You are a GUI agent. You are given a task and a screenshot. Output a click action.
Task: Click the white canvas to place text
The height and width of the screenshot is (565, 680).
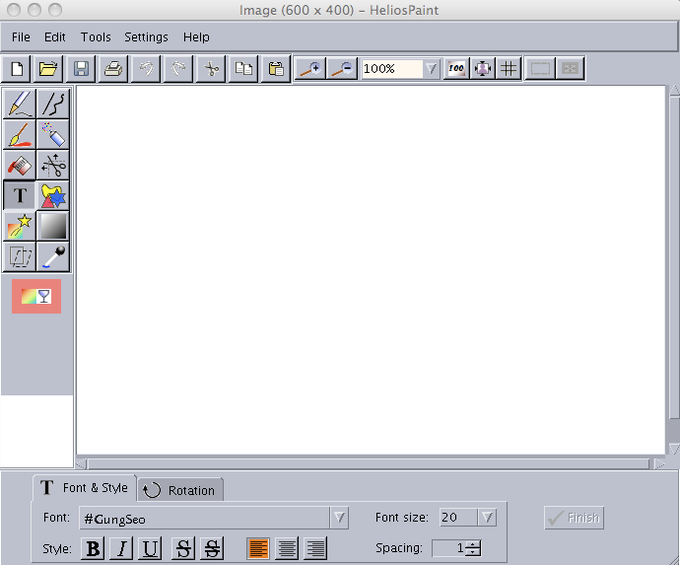click(x=371, y=270)
